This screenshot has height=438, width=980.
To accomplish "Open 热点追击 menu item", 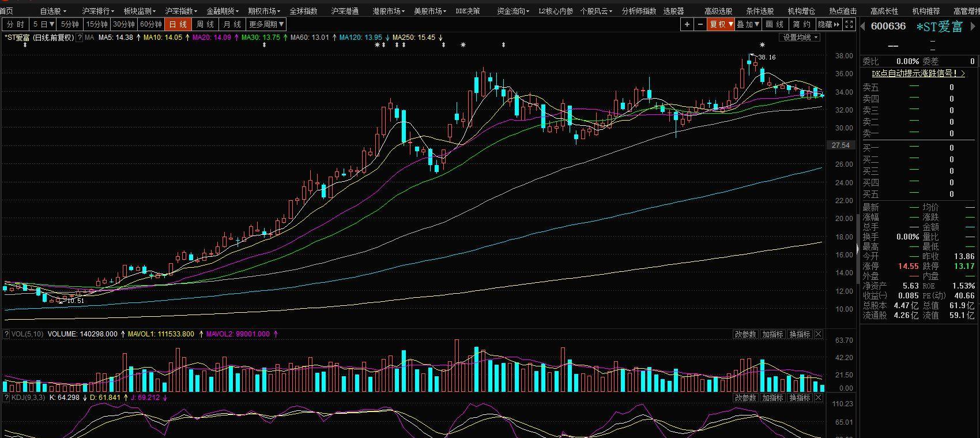I will tap(843, 11).
